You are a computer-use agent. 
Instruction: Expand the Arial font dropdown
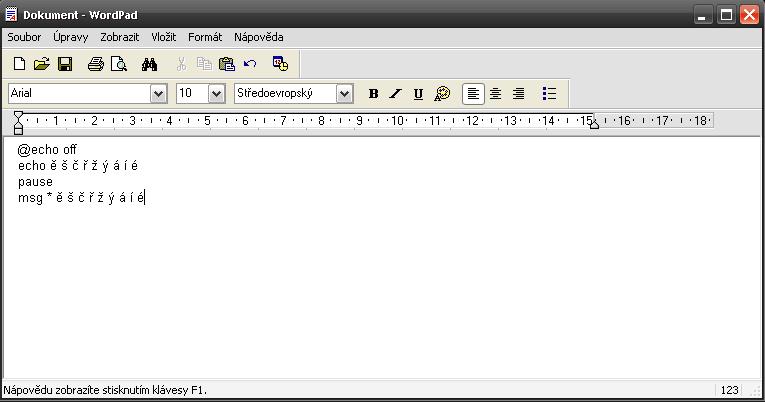(x=159, y=94)
